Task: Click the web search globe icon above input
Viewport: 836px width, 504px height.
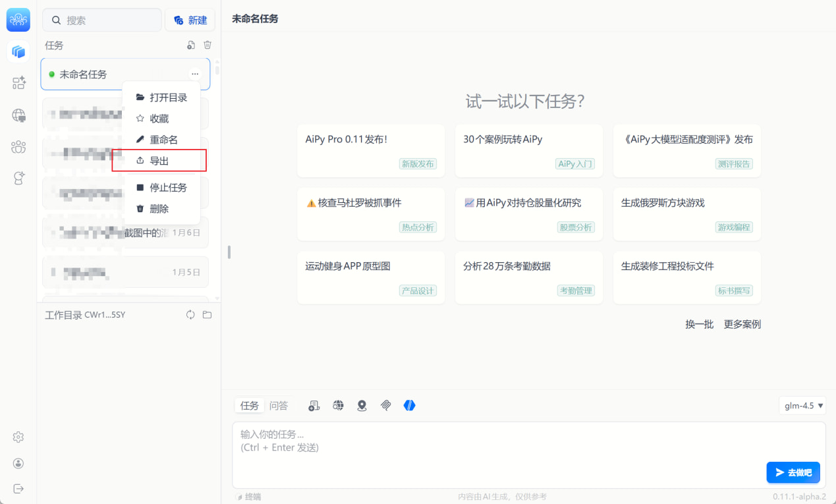Action: point(338,406)
